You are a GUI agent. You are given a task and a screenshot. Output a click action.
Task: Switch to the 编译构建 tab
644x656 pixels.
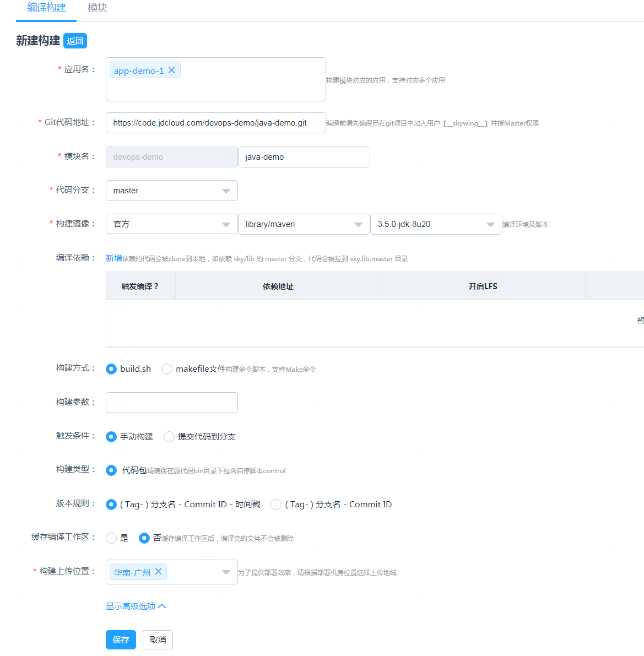(x=45, y=8)
